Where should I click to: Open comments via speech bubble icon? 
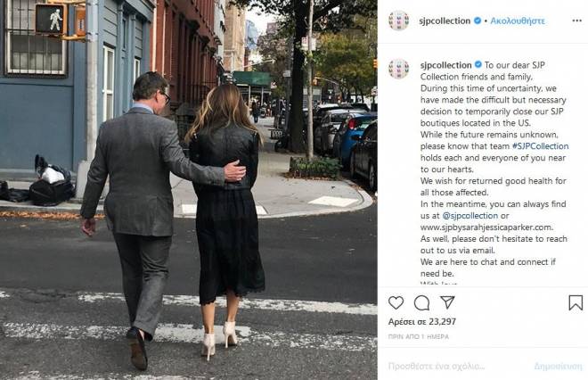pyautogui.click(x=421, y=302)
